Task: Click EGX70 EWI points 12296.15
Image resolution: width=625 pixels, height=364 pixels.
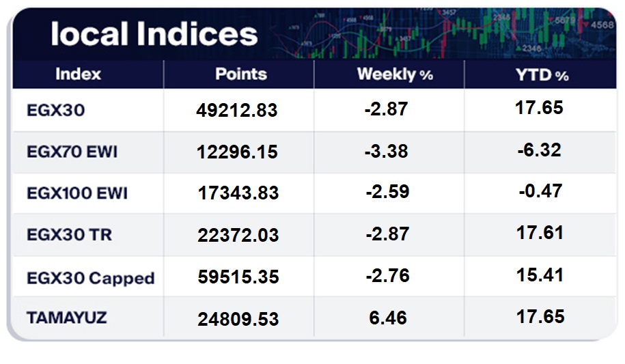Action: tap(238, 152)
